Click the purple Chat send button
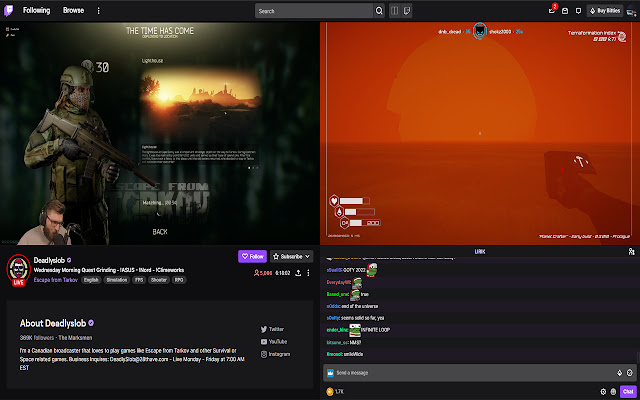 coord(628,392)
